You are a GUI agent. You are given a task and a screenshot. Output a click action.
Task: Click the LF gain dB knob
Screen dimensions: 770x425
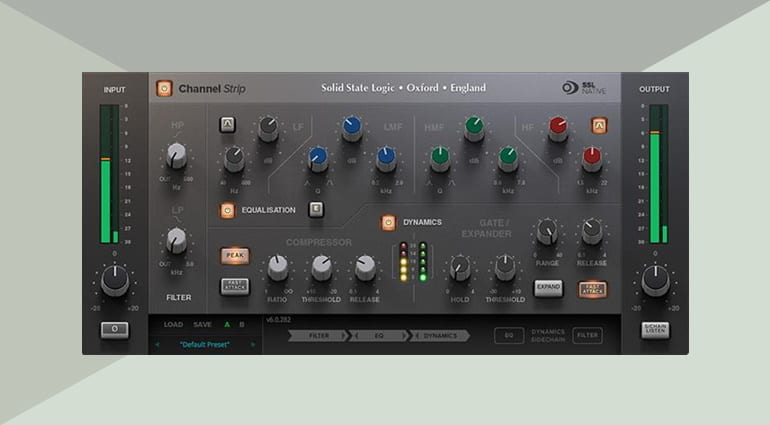tap(269, 128)
